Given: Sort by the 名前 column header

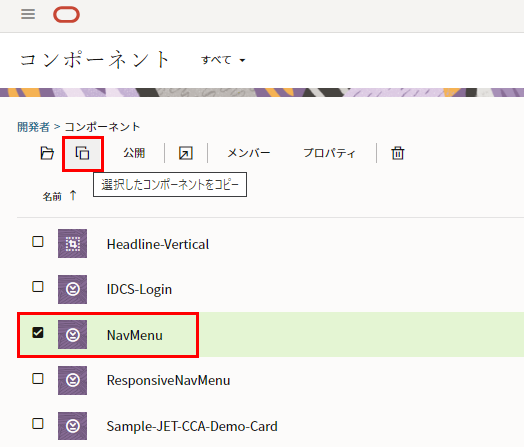Looking at the screenshot, I should 52,196.
